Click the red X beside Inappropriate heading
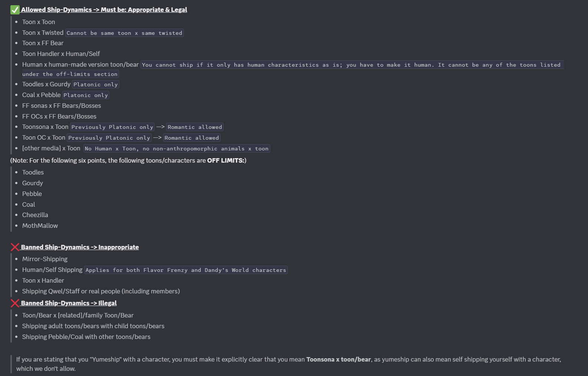 [15, 247]
